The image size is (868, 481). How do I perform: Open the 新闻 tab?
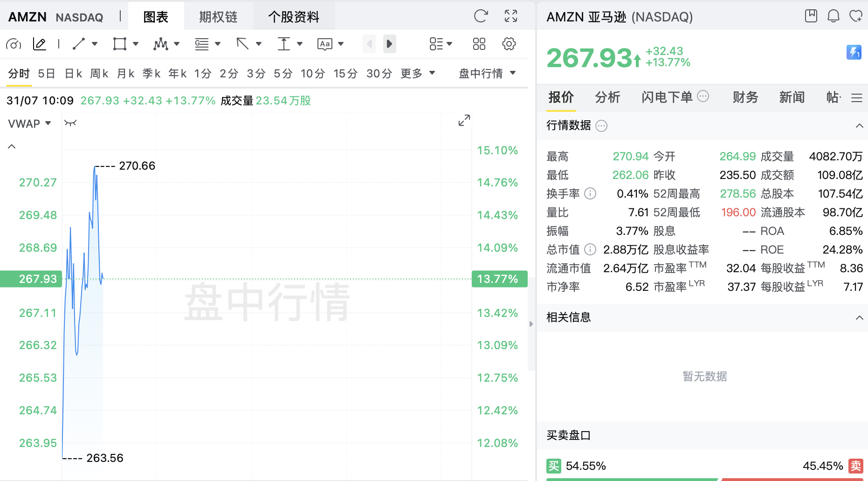point(792,97)
